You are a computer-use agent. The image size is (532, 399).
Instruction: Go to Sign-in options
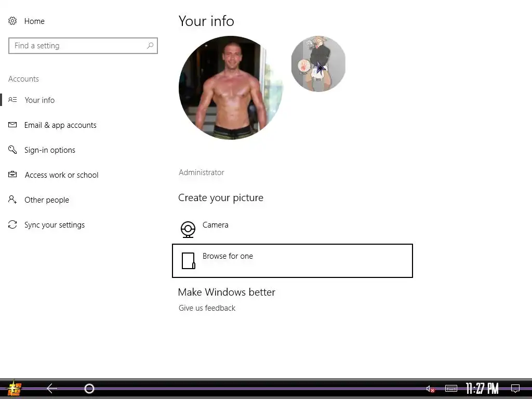pos(50,150)
